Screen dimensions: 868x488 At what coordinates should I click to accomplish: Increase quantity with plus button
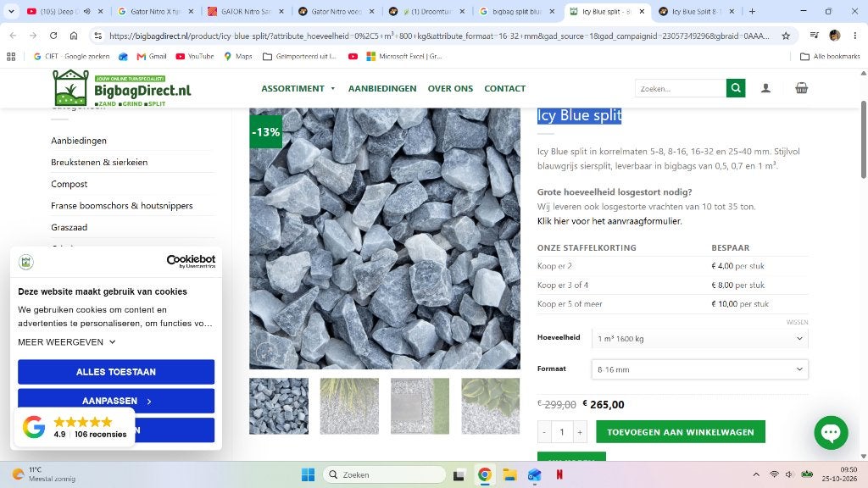pos(580,432)
